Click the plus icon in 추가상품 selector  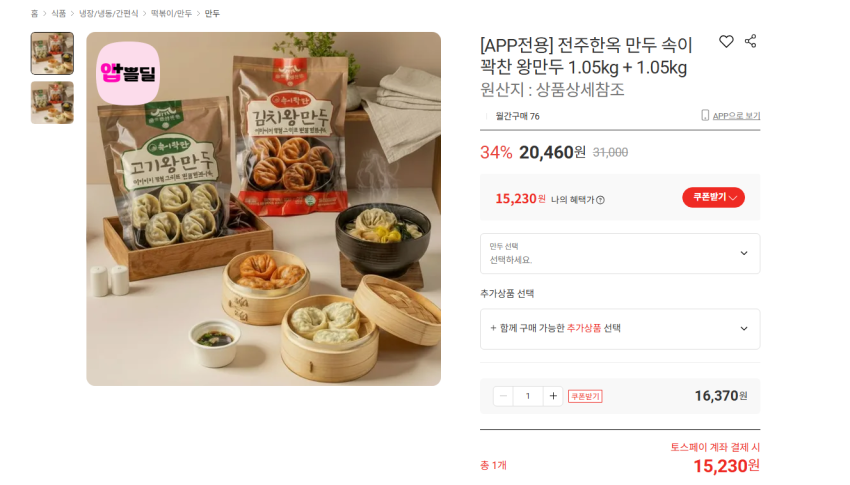[x=493, y=328]
